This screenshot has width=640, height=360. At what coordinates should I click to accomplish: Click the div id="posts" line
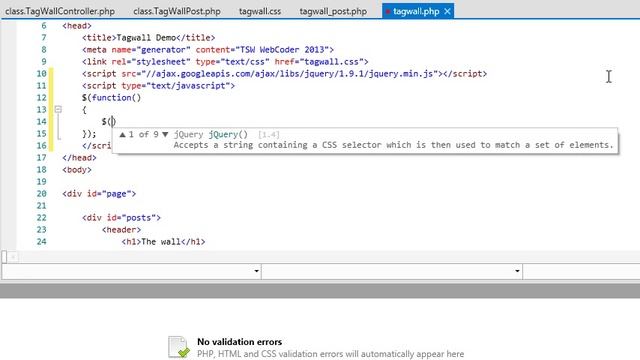point(122,218)
